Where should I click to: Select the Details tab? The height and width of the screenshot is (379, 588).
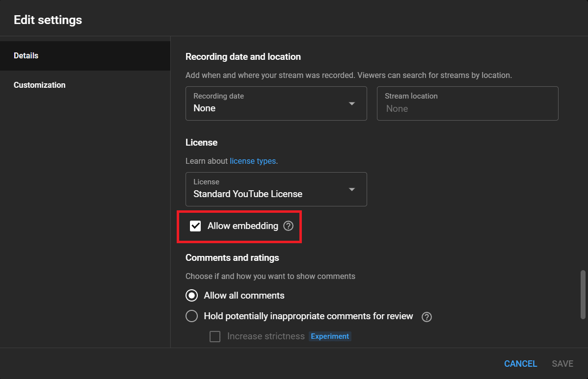click(26, 55)
